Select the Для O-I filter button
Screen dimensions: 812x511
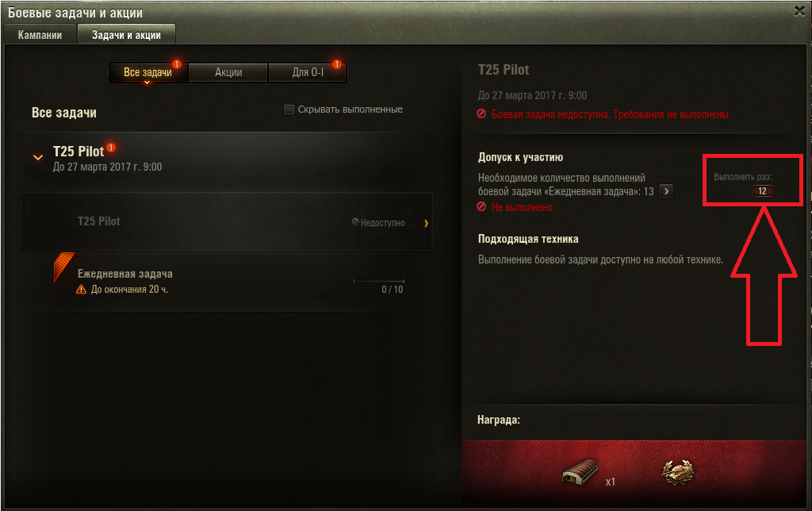coord(308,72)
